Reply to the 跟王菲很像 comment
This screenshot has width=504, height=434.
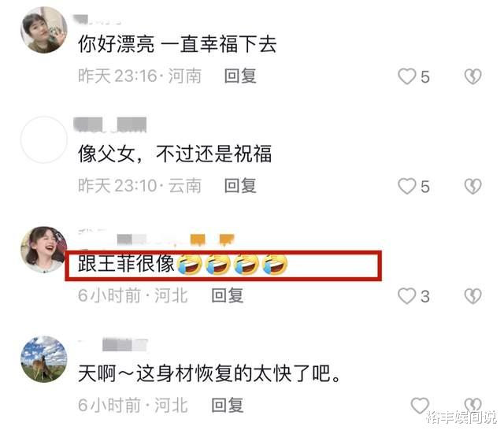[x=228, y=295]
